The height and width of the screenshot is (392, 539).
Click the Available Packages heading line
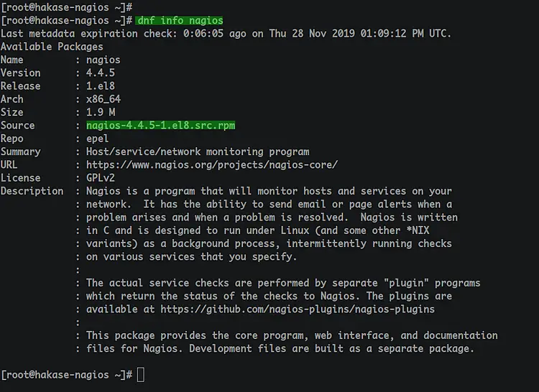[x=52, y=47]
